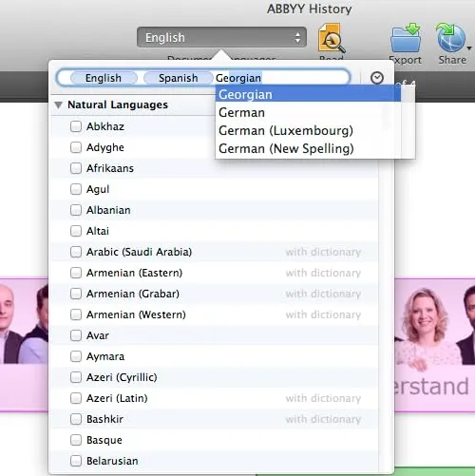Enable the Avar checkbox
Screen dimensions: 475x476
[x=76, y=335]
